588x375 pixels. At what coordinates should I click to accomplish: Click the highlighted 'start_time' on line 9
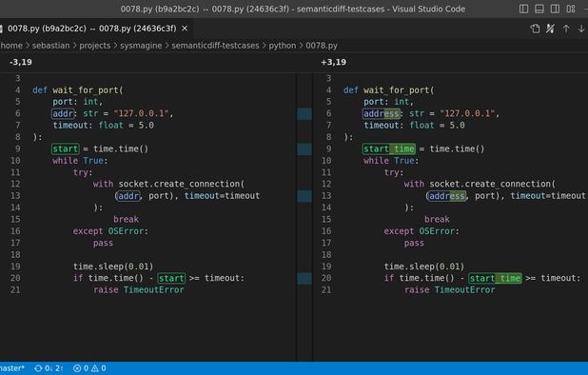click(x=389, y=148)
